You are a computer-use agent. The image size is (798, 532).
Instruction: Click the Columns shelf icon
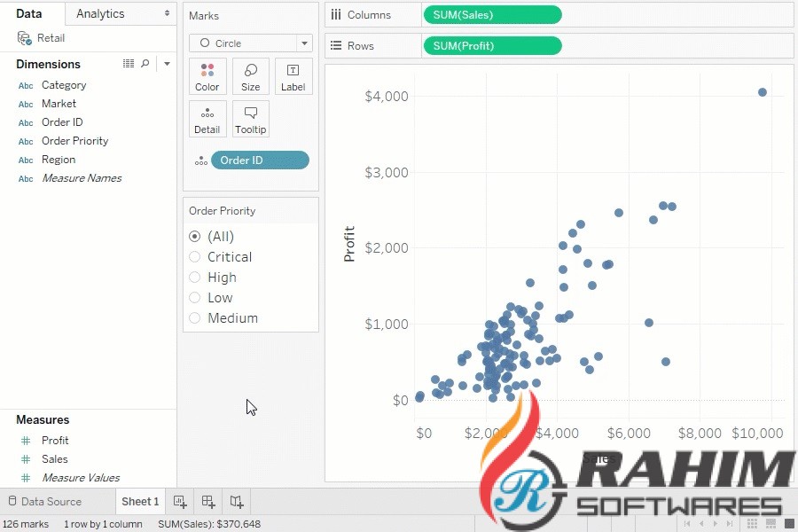point(335,15)
